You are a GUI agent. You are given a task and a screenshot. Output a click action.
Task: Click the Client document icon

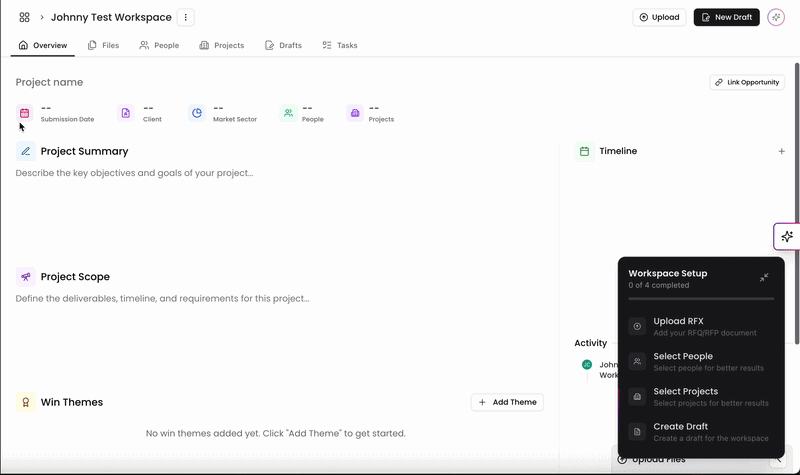126,113
